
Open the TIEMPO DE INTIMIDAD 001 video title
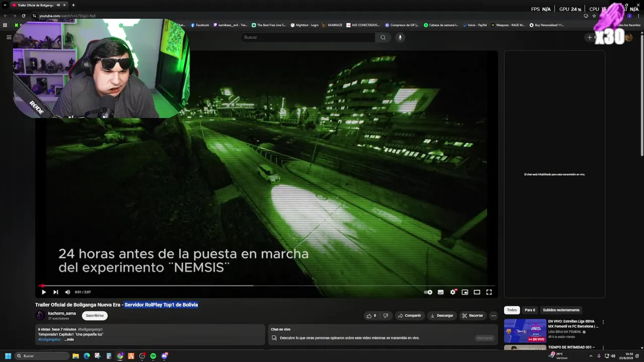(x=572, y=347)
